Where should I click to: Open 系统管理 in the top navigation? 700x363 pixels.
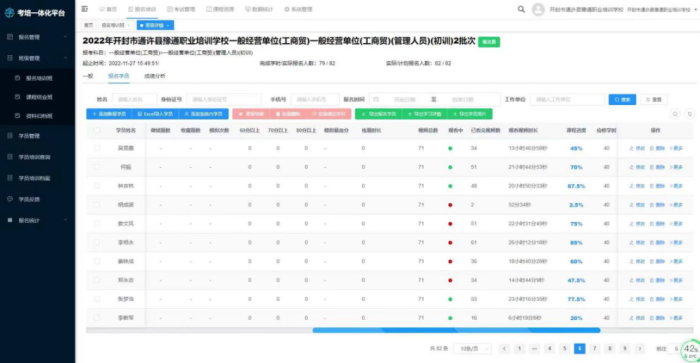(x=298, y=9)
